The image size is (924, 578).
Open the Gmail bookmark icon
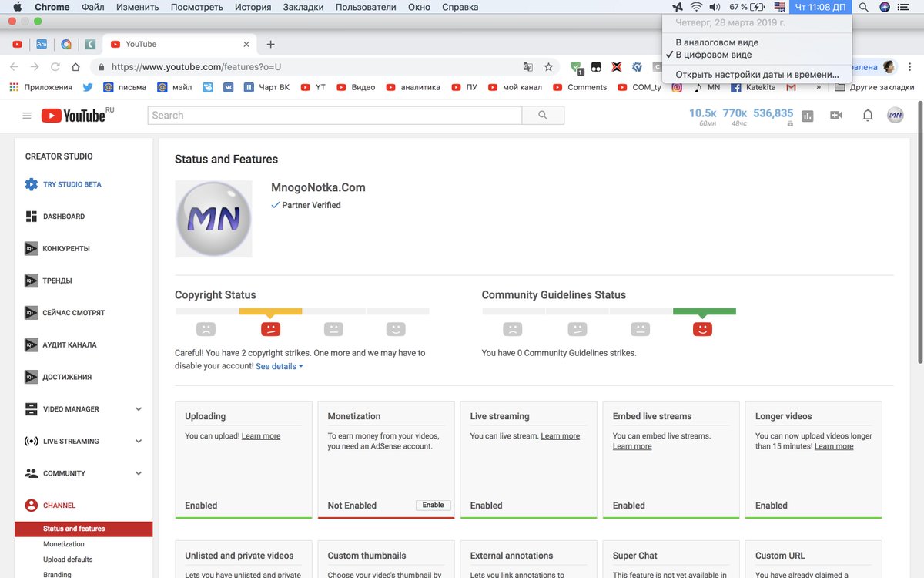791,87
